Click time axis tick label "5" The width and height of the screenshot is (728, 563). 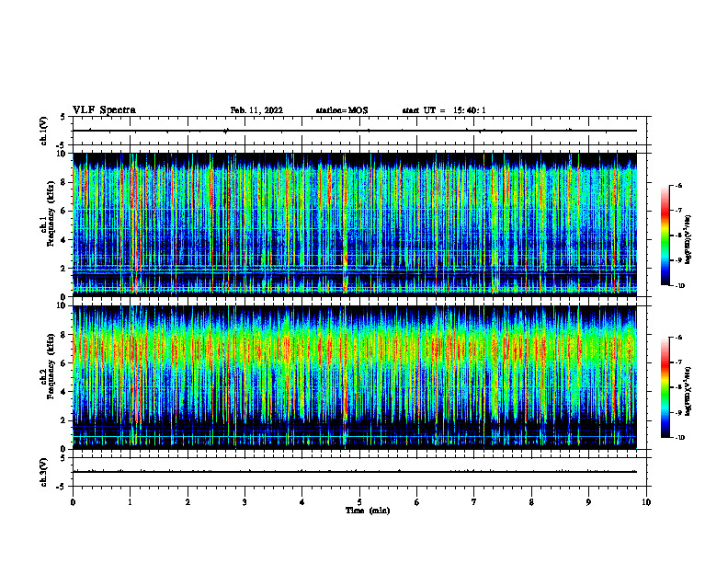359,502
